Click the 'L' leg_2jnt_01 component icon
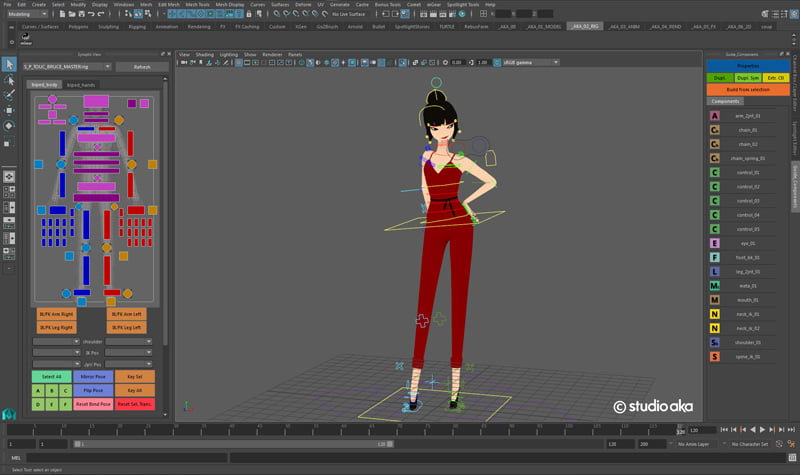 (715, 272)
